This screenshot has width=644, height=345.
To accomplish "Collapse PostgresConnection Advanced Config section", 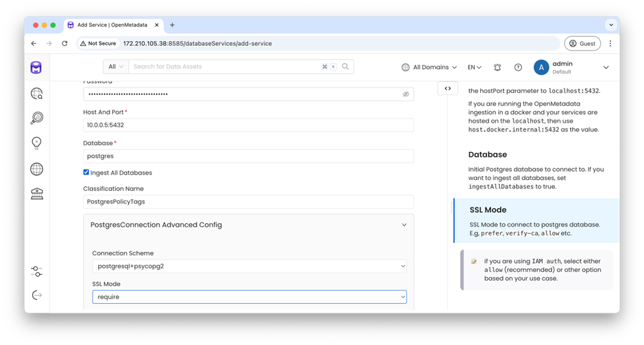I will (404, 225).
